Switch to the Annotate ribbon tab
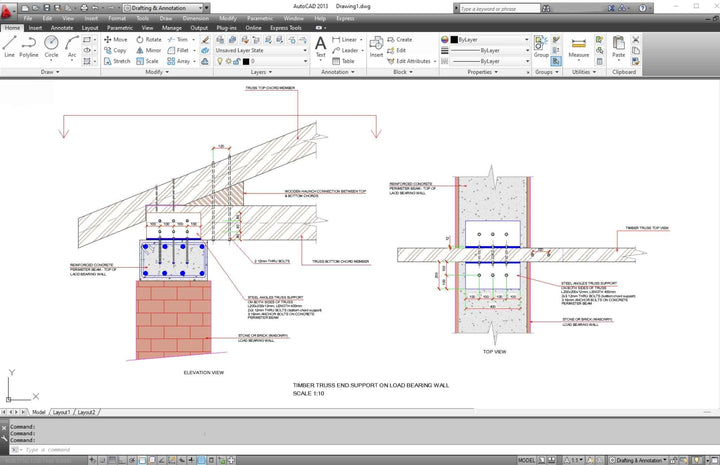The image size is (720, 465). (x=62, y=28)
